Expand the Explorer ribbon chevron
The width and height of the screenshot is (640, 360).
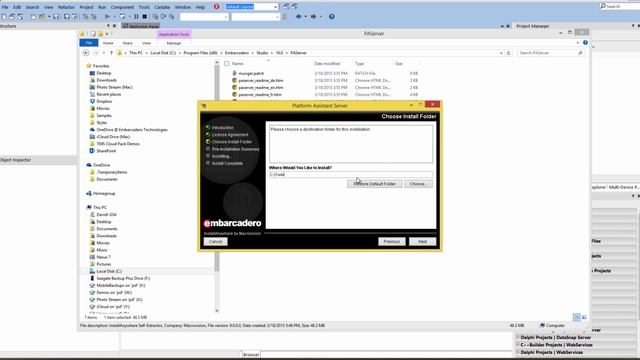(x=578, y=42)
